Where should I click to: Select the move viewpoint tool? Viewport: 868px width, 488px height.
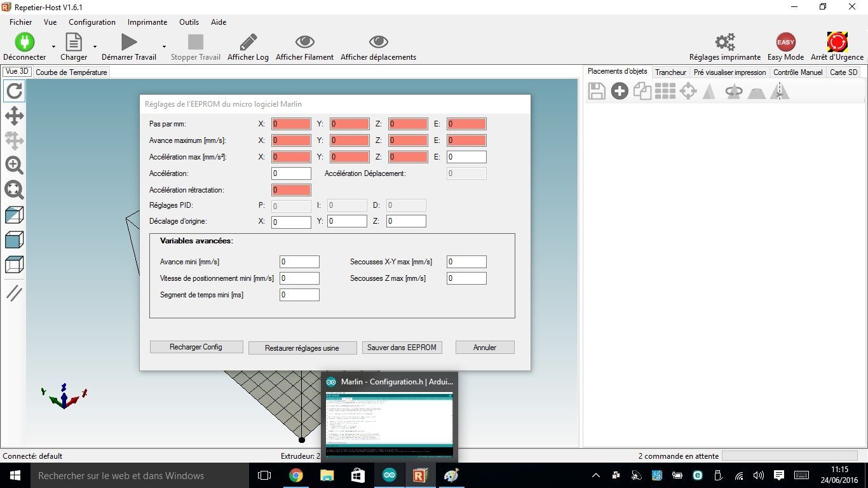(14, 116)
